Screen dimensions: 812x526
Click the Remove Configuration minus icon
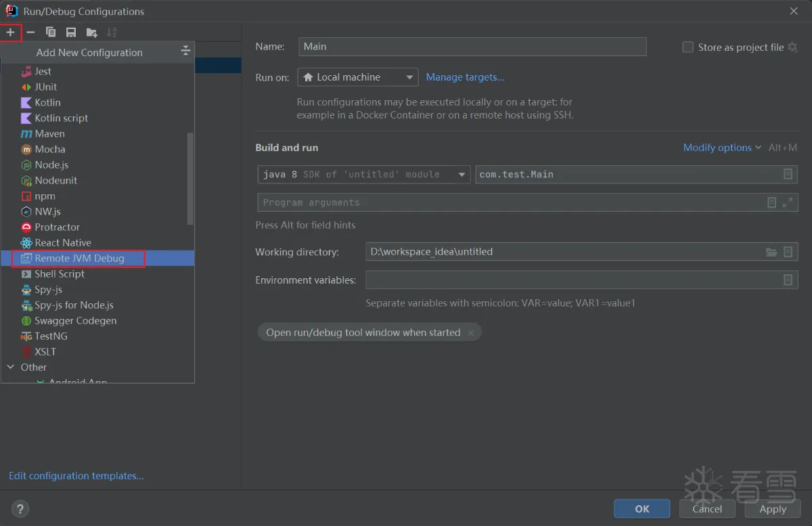(x=30, y=32)
